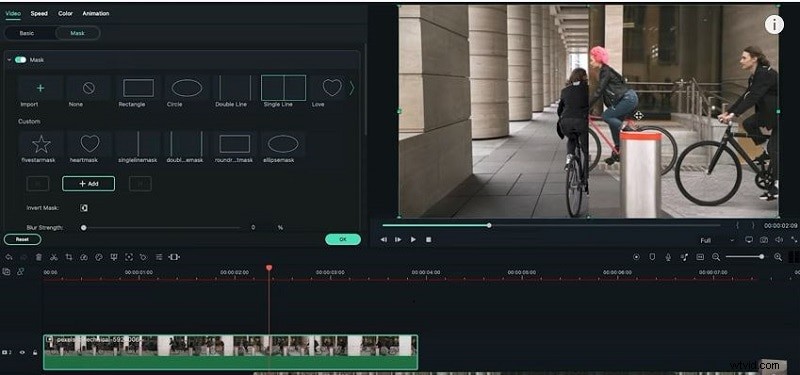Confirm changes with the OK button
Screen dimensions: 800x375
(343, 239)
